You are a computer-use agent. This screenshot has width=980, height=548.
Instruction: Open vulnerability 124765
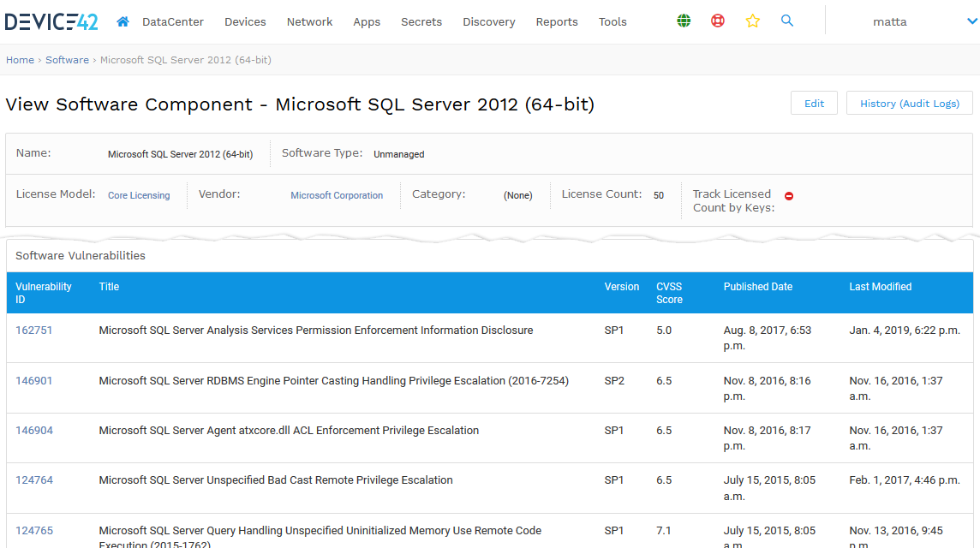(x=33, y=531)
